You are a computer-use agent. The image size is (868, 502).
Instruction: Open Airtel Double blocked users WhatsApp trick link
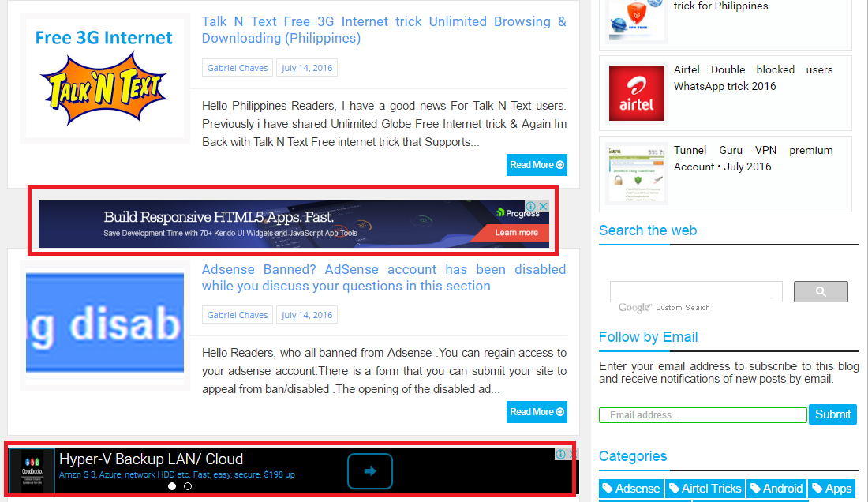tap(753, 78)
